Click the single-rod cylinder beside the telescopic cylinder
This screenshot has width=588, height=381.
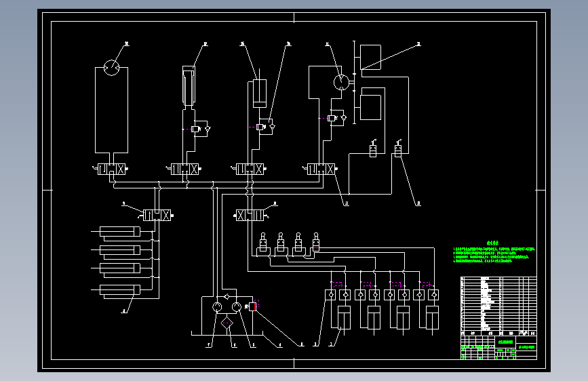[260, 93]
